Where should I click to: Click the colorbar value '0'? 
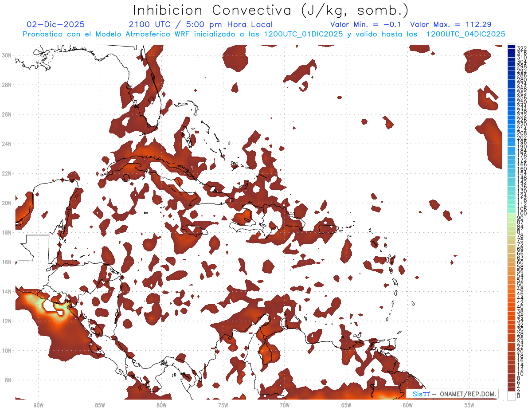[x=519, y=396]
